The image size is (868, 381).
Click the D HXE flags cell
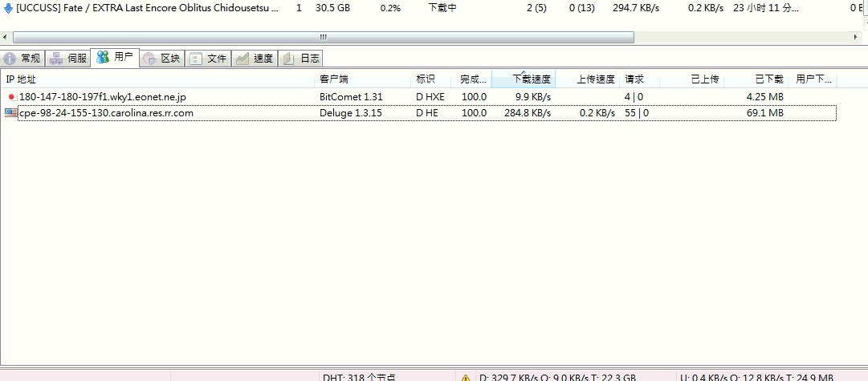tap(430, 97)
